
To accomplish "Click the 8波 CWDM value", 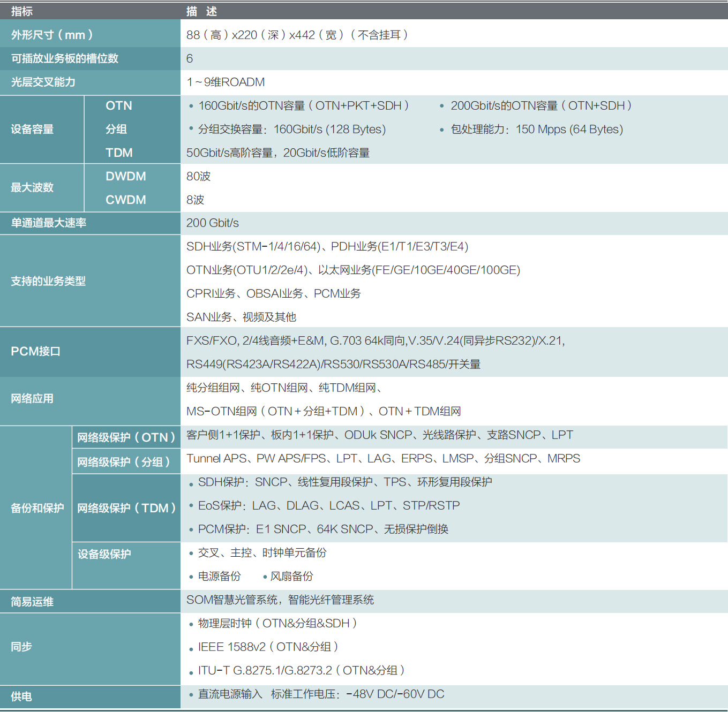I will (x=196, y=200).
